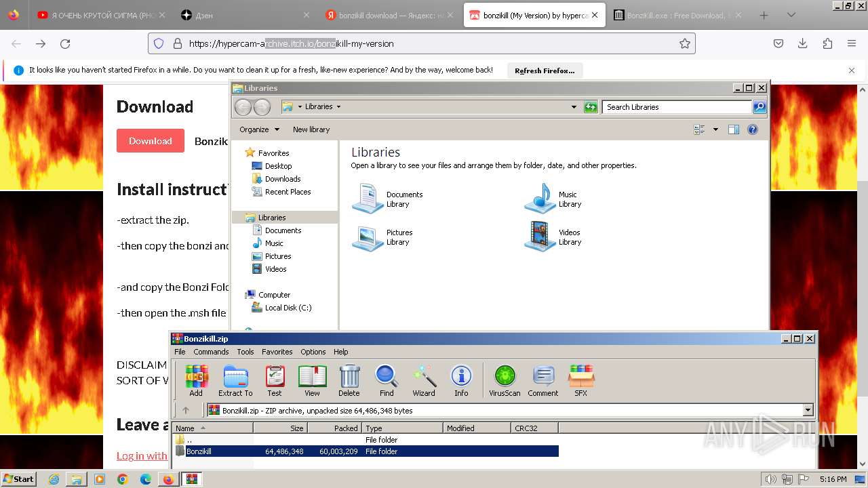Click the Test archive icon

coord(275,380)
